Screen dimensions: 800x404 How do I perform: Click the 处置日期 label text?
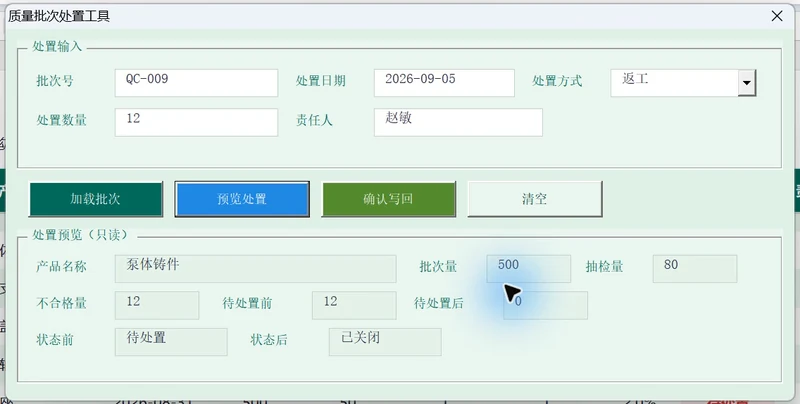coord(320,81)
